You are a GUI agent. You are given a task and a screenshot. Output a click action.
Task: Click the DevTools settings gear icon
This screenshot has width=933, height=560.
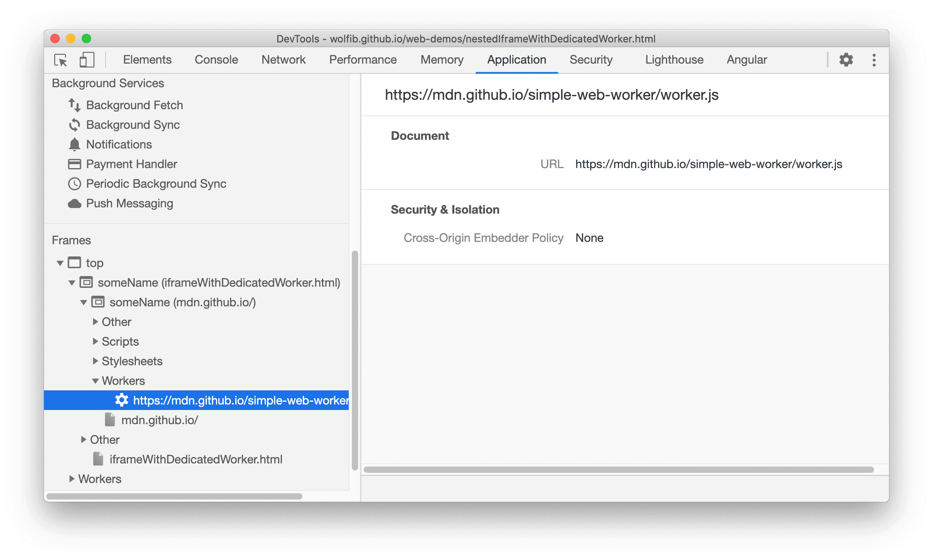click(846, 60)
